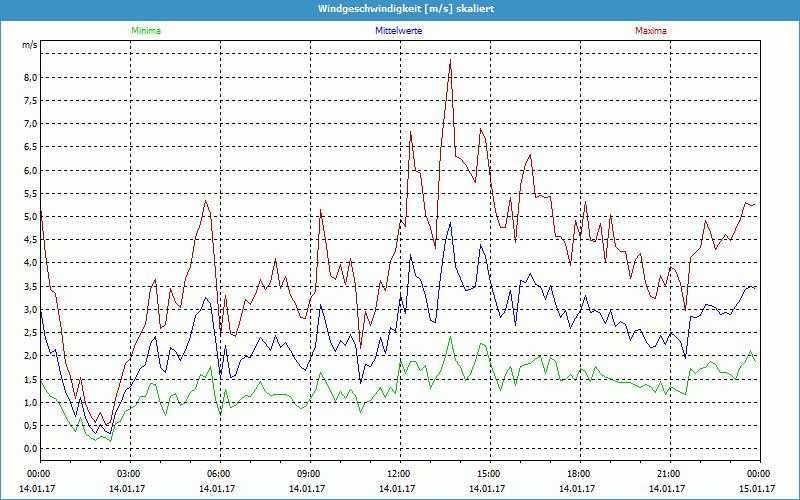
Task: Click the 15.01.17 date label
Action: [x=757, y=488]
